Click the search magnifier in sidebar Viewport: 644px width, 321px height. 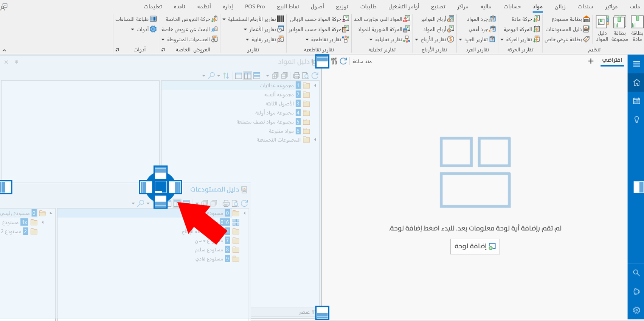pos(636,273)
